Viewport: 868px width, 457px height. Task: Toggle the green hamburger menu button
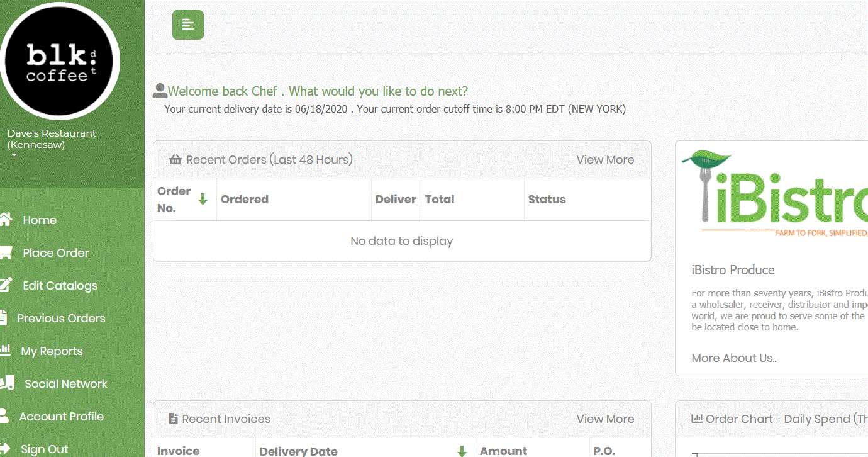(187, 25)
